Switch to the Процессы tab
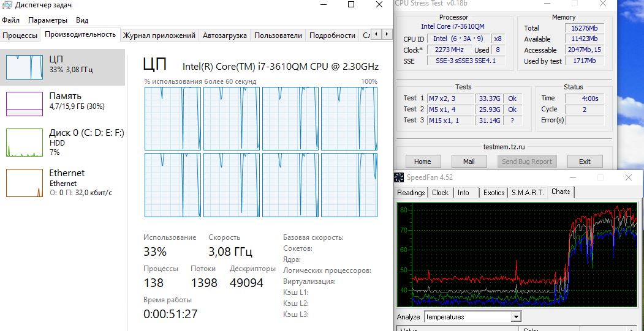The image size is (644, 331). pyautogui.click(x=20, y=35)
